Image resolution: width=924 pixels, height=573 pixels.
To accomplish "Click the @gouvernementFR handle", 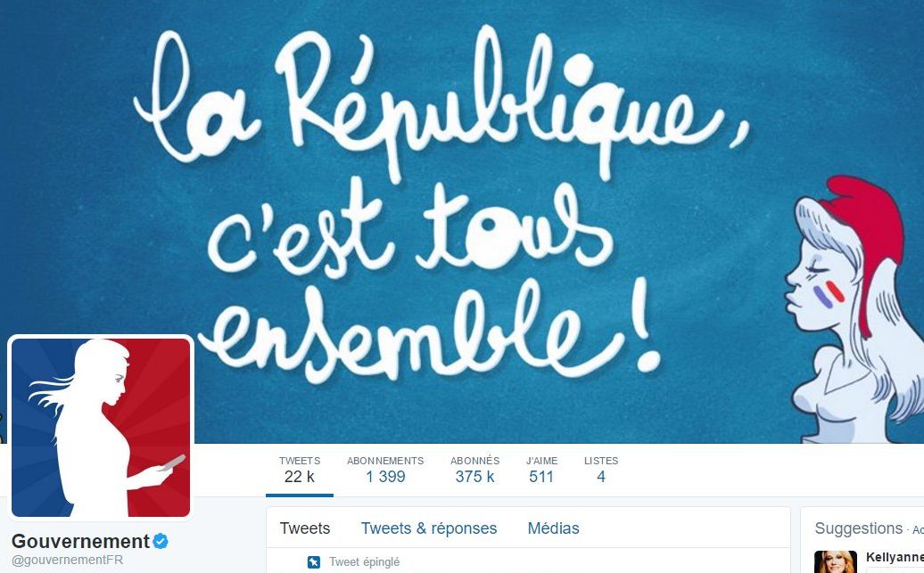I will (x=67, y=560).
